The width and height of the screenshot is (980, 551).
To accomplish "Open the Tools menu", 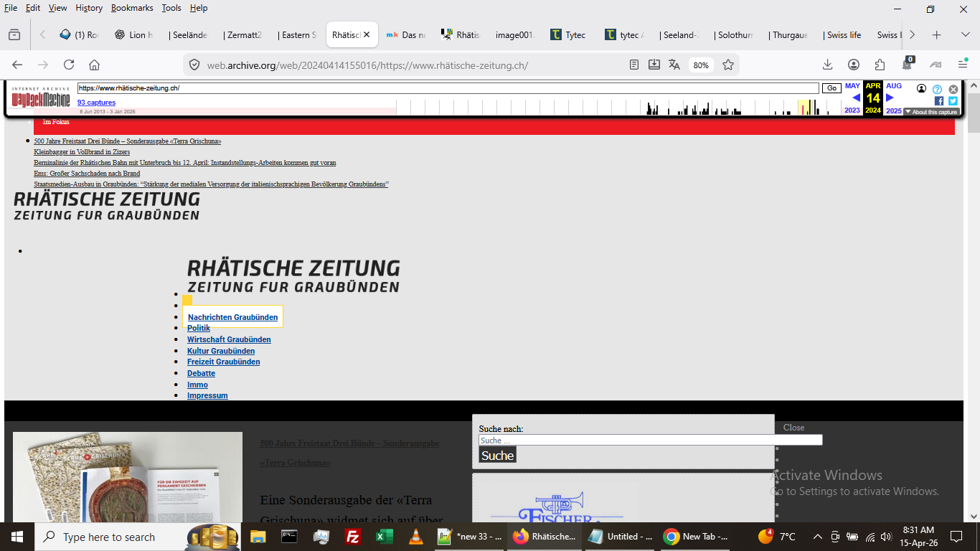I will [x=171, y=8].
